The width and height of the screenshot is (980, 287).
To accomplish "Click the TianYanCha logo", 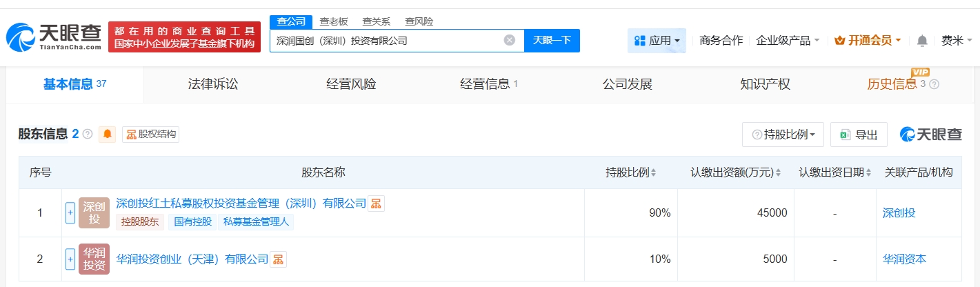I will pyautogui.click(x=54, y=37).
